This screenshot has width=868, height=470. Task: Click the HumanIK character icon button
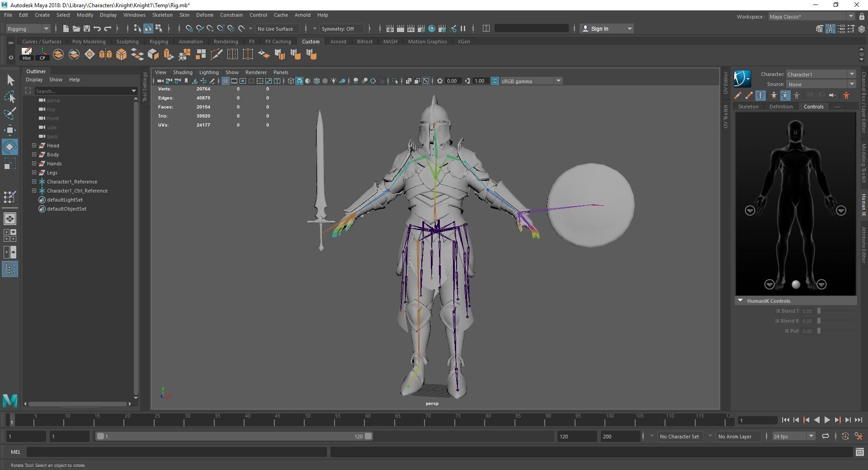point(742,79)
